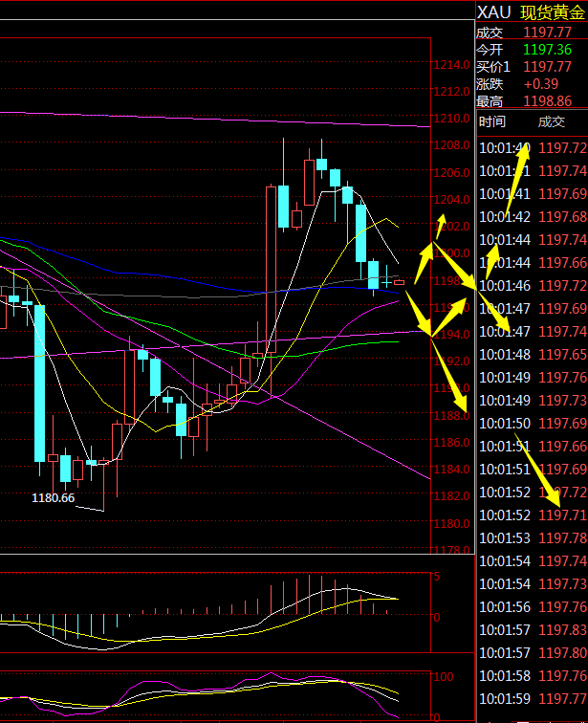
Task: Click the 成交 quote label above 今开
Action: point(490,33)
